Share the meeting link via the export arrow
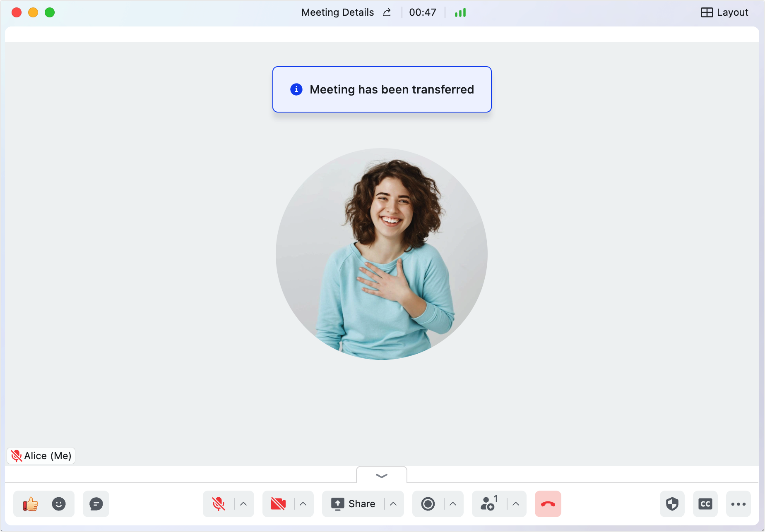 coord(386,12)
